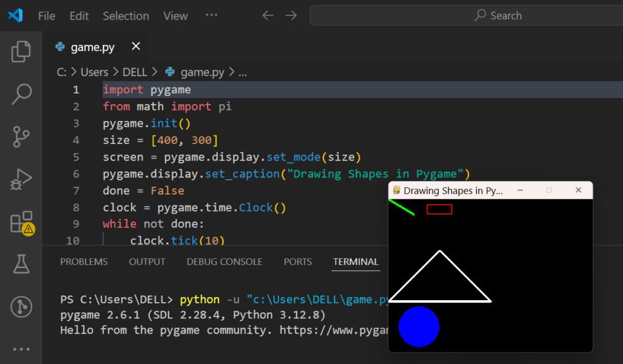
Task: Close the game.py editor tab
Action: (136, 46)
